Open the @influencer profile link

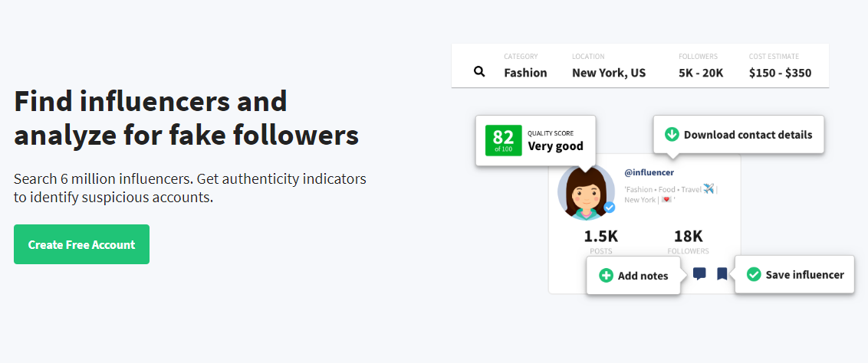[x=649, y=173]
